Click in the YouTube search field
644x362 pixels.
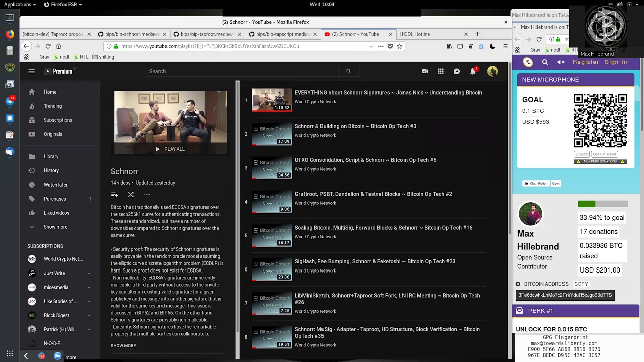click(x=242, y=71)
